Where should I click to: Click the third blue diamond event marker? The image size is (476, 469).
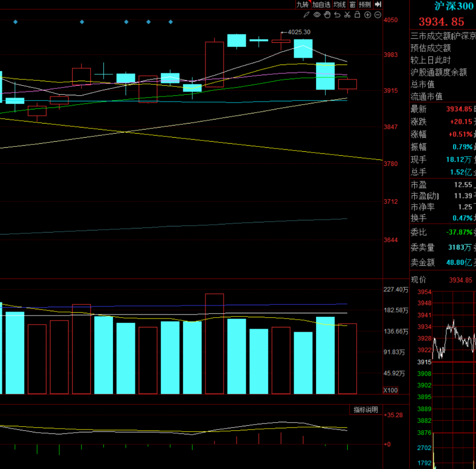point(126,22)
